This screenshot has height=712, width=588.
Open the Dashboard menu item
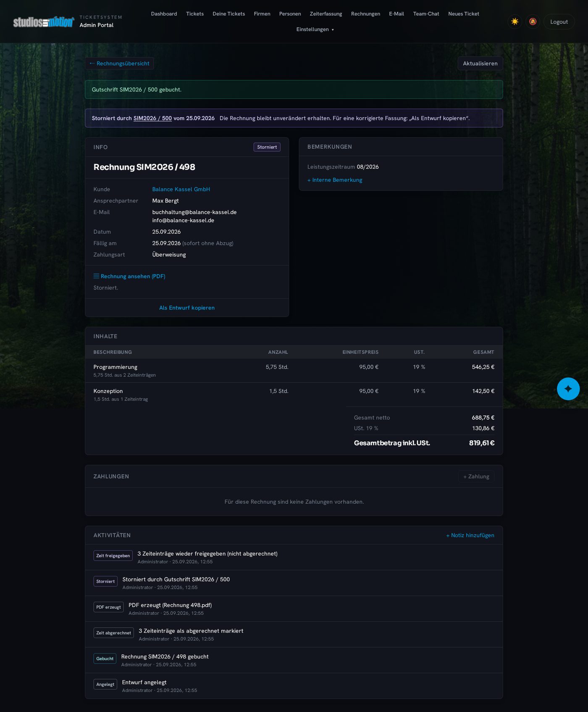click(164, 14)
